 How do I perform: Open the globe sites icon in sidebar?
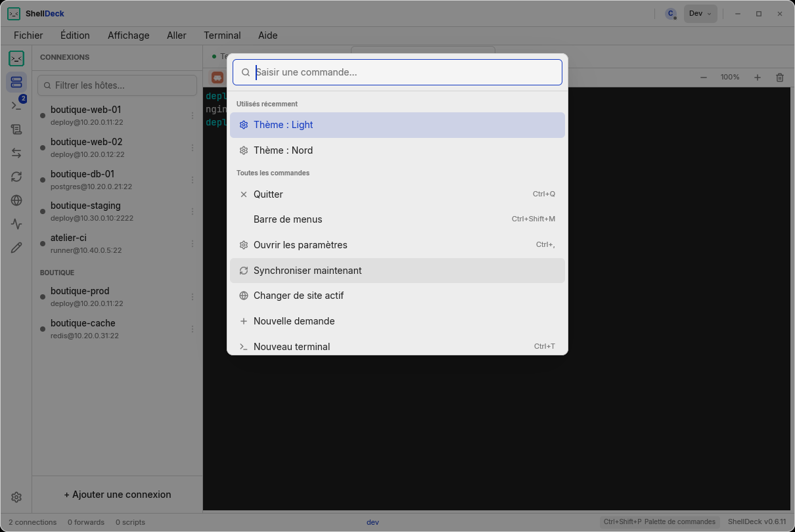click(x=16, y=200)
